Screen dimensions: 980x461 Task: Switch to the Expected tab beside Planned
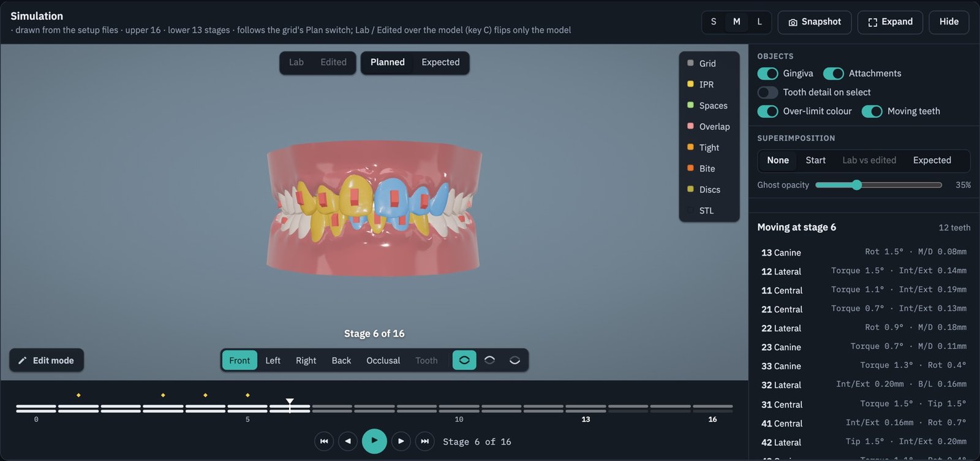coord(440,63)
